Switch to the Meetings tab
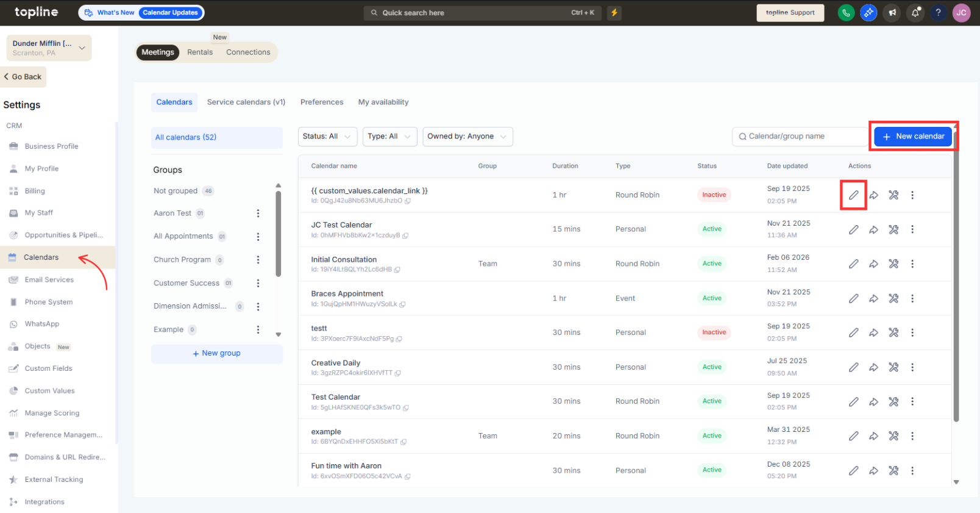The image size is (980, 513). coord(158,52)
